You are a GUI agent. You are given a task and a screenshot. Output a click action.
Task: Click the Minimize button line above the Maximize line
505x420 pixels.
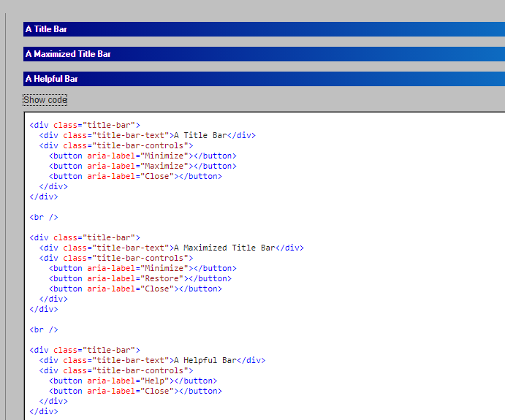(x=143, y=156)
